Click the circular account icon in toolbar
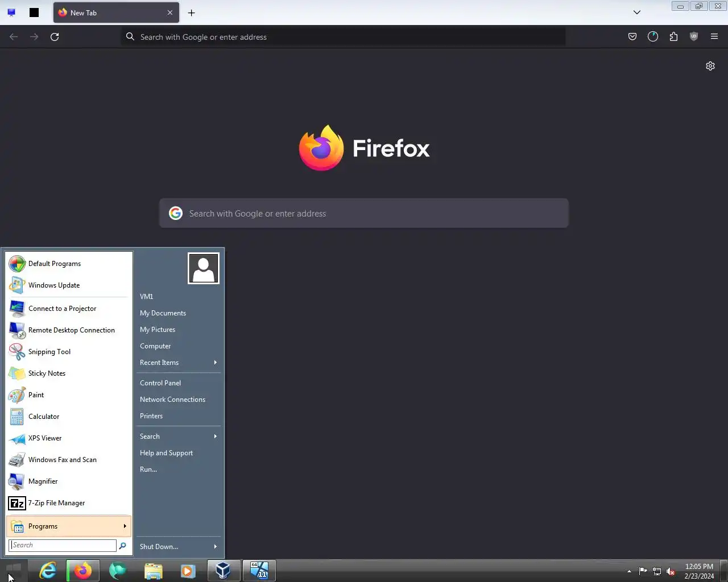The height and width of the screenshot is (582, 728). point(653,37)
